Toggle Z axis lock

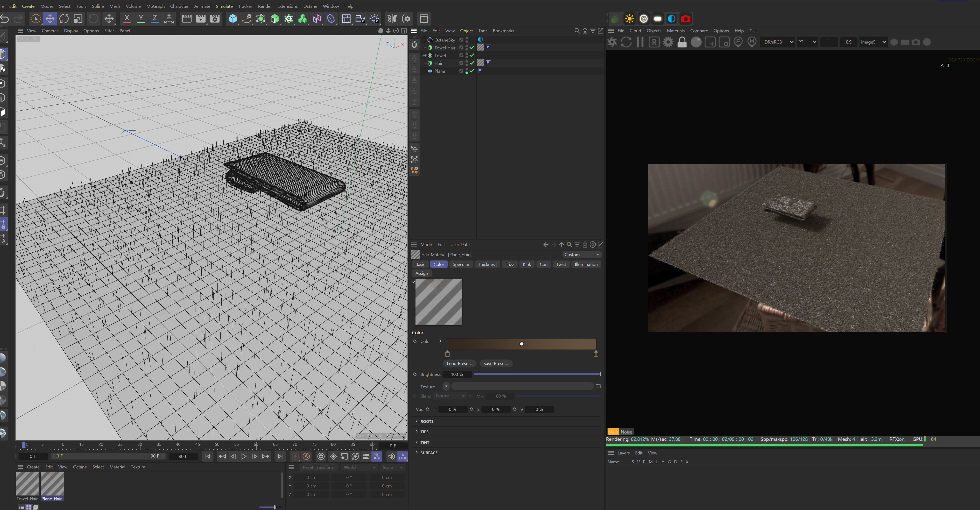[x=155, y=19]
